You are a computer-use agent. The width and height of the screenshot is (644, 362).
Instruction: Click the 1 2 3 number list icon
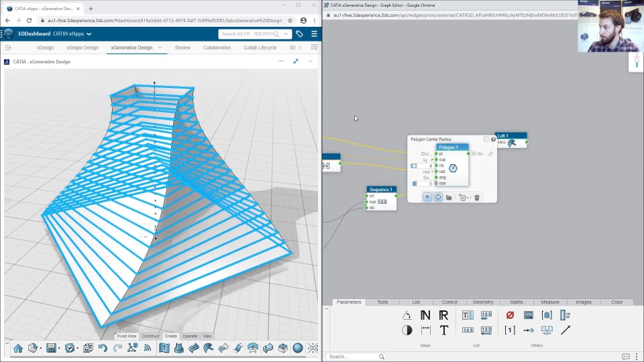(468, 330)
